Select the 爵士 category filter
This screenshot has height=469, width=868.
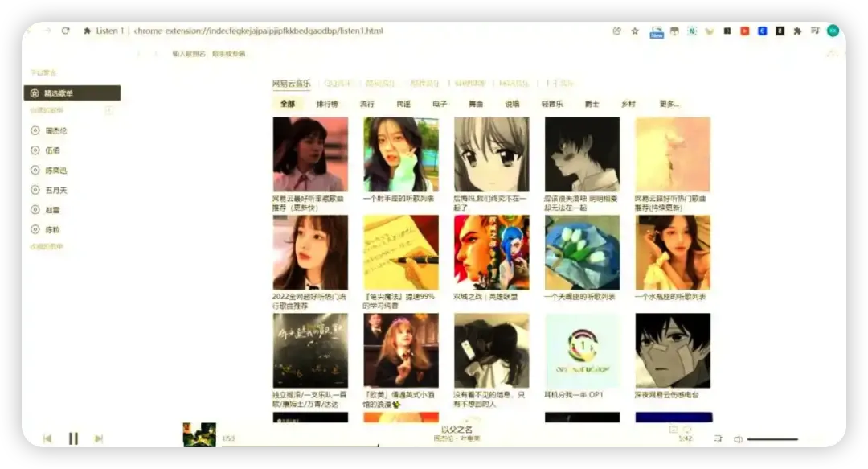[x=592, y=104]
